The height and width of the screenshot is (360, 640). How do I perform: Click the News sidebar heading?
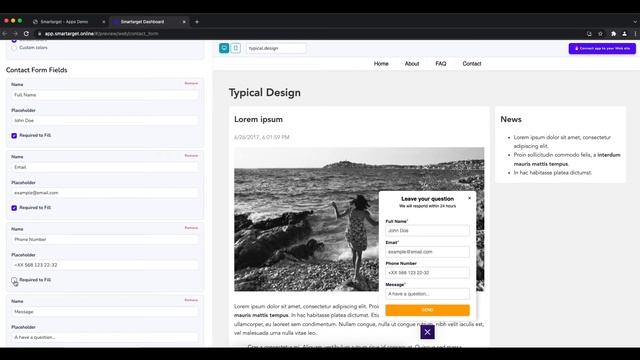coord(511,119)
